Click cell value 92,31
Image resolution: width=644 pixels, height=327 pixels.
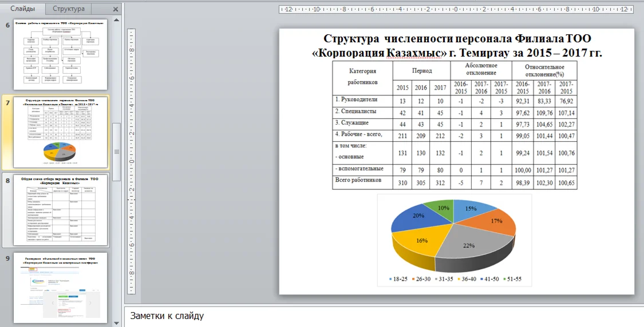click(x=523, y=101)
